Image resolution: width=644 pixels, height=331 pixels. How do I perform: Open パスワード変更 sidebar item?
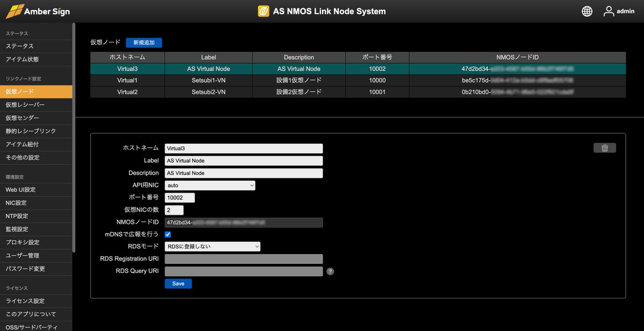pos(36,269)
